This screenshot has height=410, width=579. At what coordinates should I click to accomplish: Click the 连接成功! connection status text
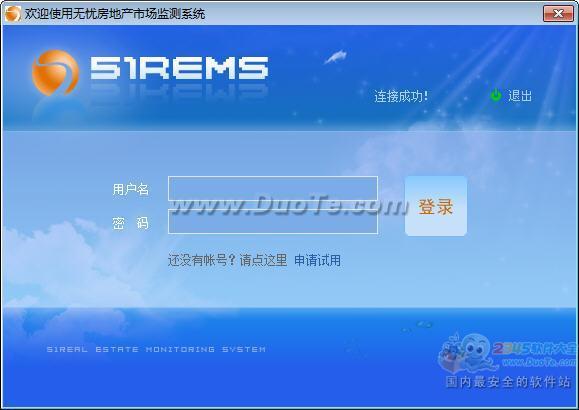tap(401, 96)
